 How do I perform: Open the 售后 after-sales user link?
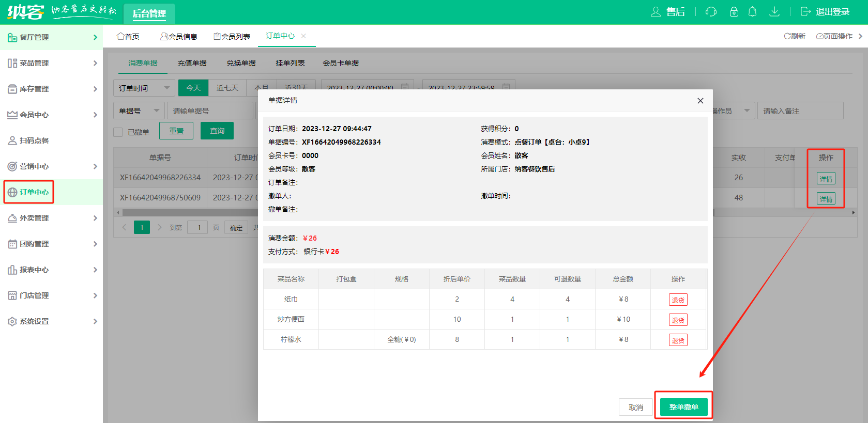pyautogui.click(x=667, y=11)
